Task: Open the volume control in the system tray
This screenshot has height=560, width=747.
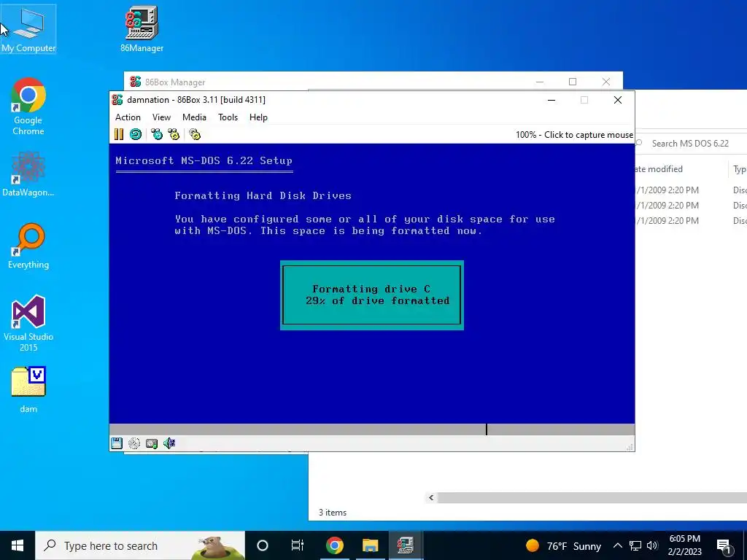Action: [652, 545]
